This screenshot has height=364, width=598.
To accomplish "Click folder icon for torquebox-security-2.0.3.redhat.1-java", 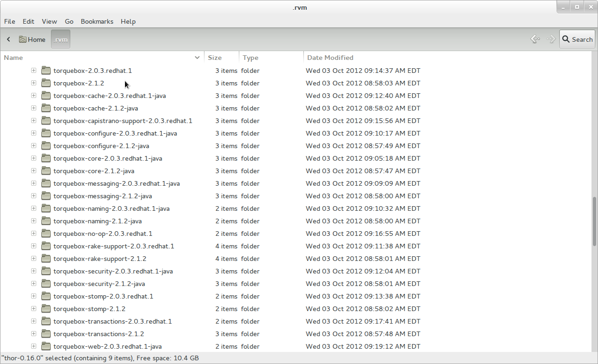I will [x=46, y=271].
